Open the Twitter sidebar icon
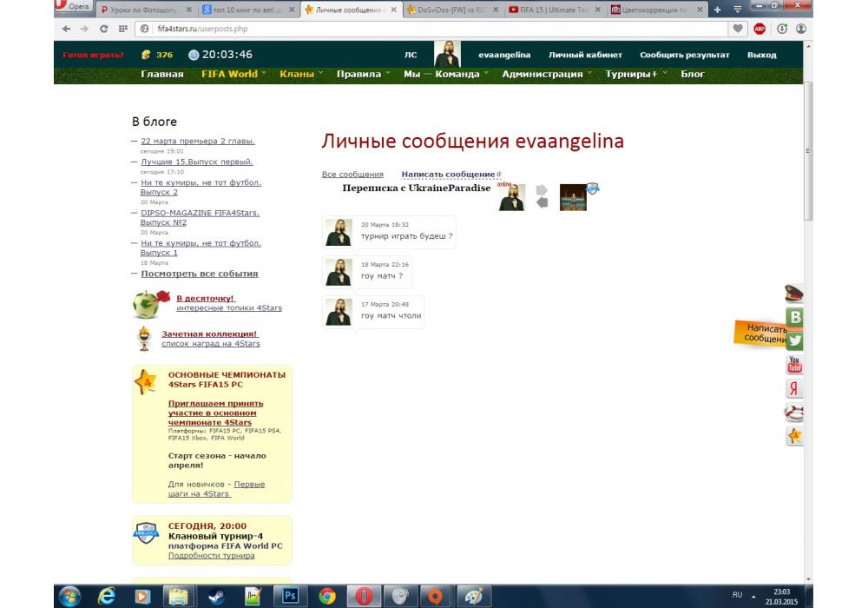868x608 pixels. point(794,341)
